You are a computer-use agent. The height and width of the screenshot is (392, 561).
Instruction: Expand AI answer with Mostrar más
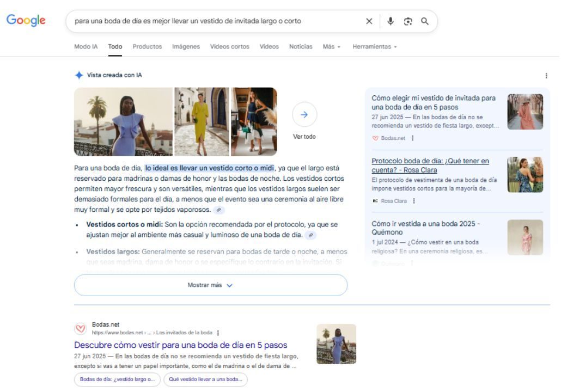click(x=211, y=285)
